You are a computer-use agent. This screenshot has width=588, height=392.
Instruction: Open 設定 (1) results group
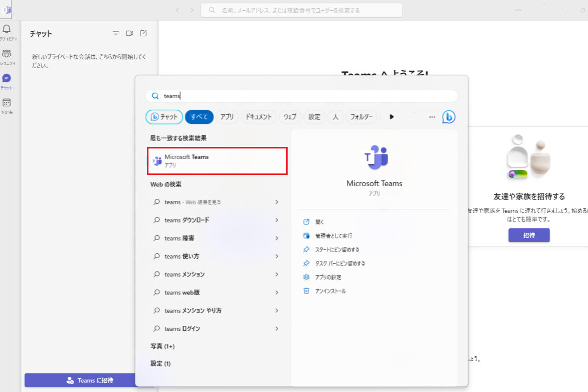(x=161, y=364)
